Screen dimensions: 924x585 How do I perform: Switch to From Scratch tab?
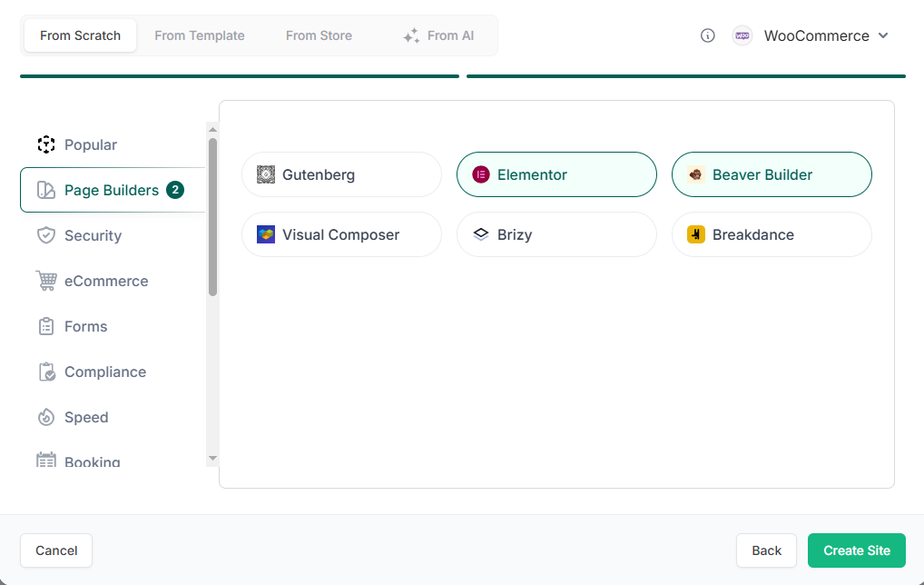click(x=80, y=35)
